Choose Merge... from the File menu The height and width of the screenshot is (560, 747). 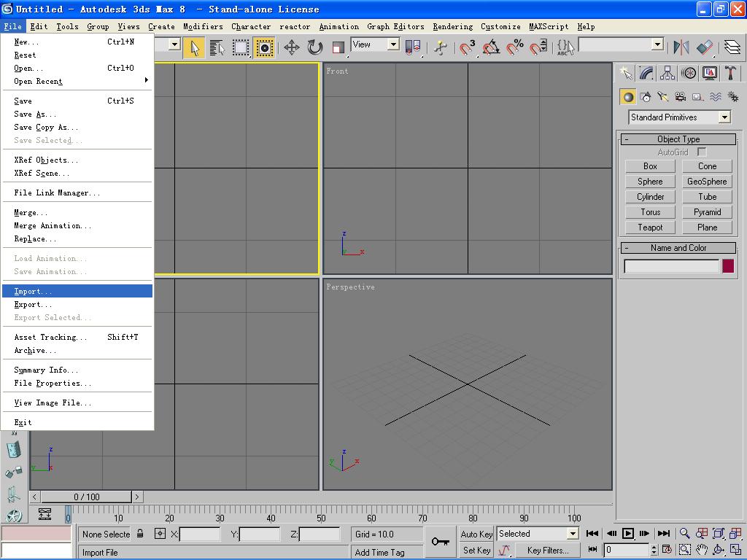(77, 212)
